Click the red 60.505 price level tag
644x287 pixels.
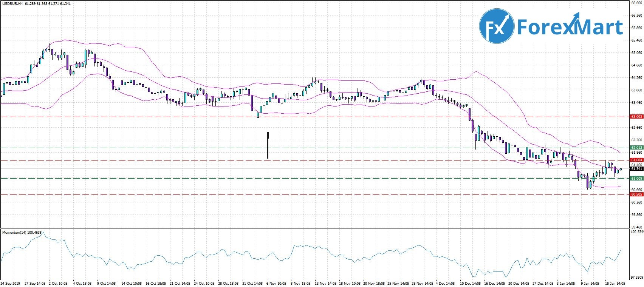pyautogui.click(x=637, y=194)
